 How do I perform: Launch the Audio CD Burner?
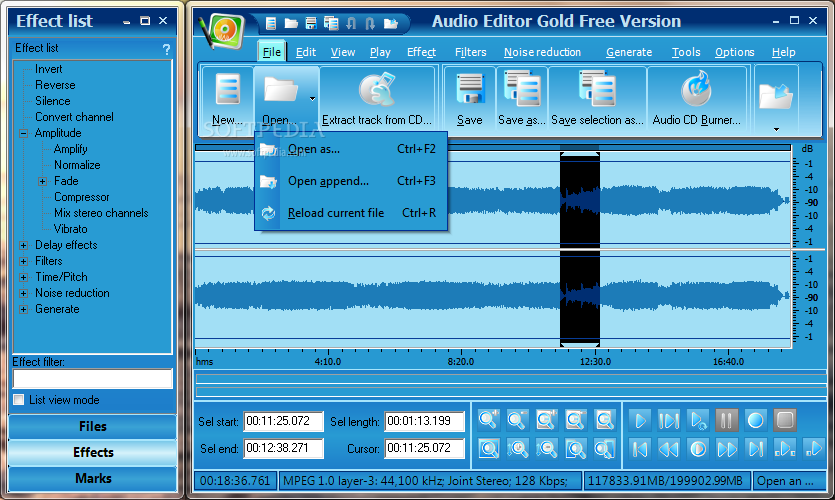tap(696, 100)
